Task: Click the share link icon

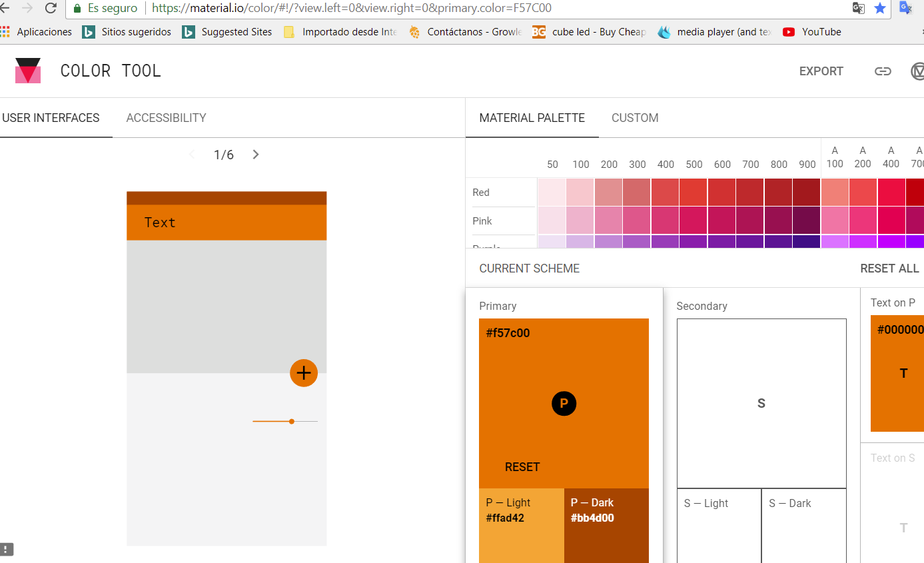Action: tap(883, 71)
